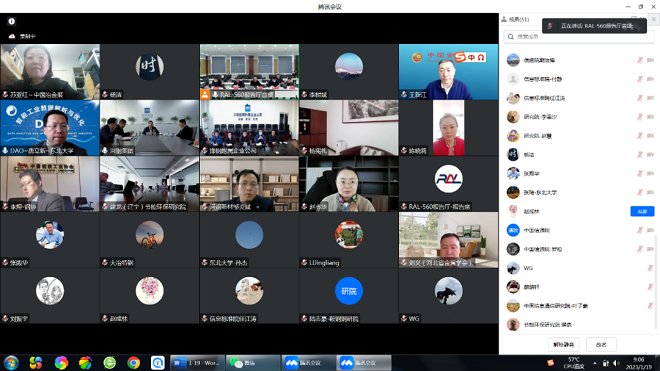
Task: Click the cloud recording status icon
Action: pyautogui.click(x=12, y=36)
